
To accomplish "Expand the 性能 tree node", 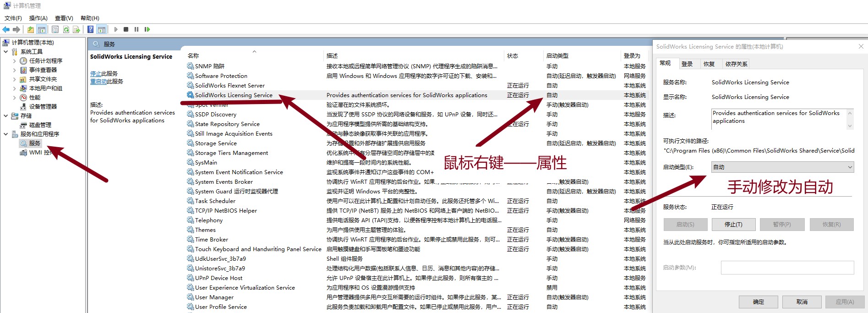I will pos(14,97).
